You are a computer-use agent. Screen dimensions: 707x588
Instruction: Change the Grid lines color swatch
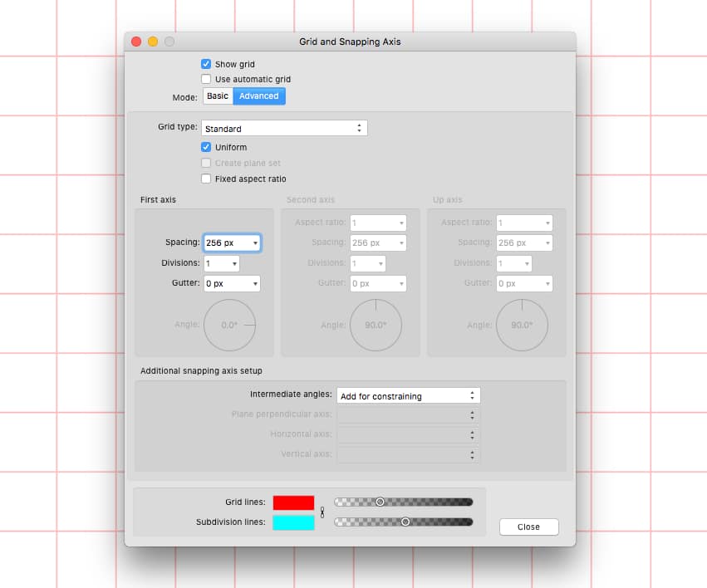292,502
